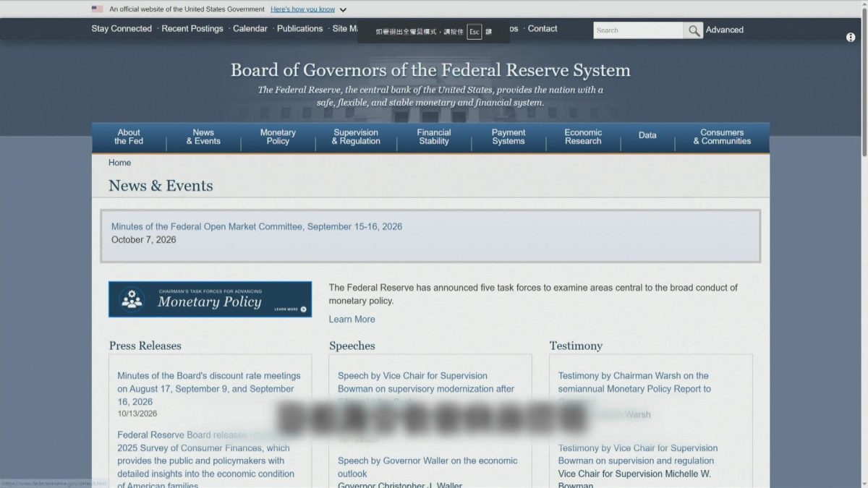
Task: Select News & Events in the navigation bar
Action: [x=203, y=137]
